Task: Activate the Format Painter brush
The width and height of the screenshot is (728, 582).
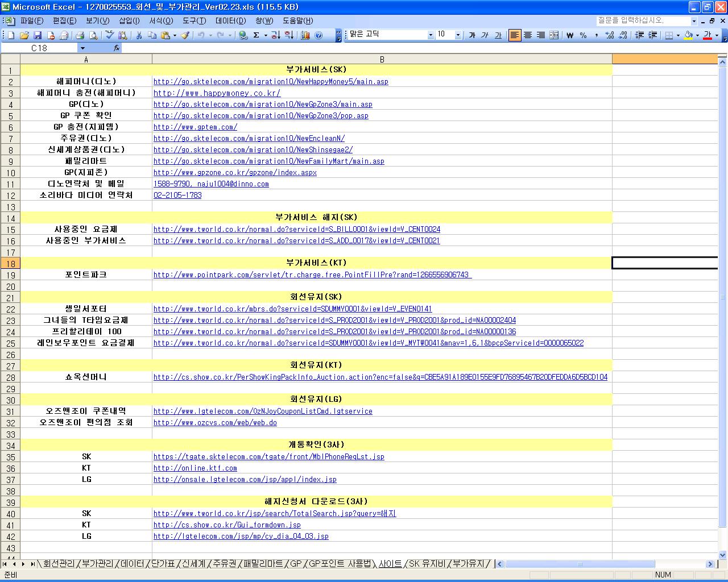Action: coord(185,35)
